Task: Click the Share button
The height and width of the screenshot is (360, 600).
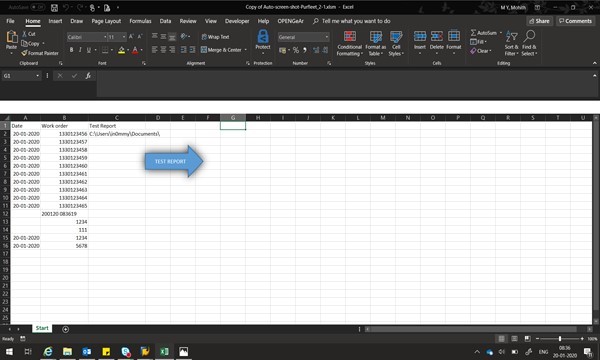Action: coord(539,21)
